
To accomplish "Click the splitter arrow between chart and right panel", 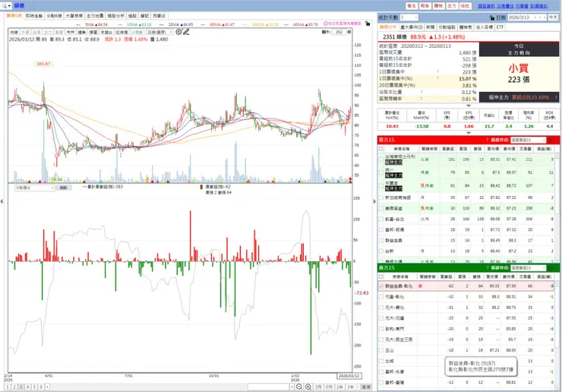I will point(374,201).
